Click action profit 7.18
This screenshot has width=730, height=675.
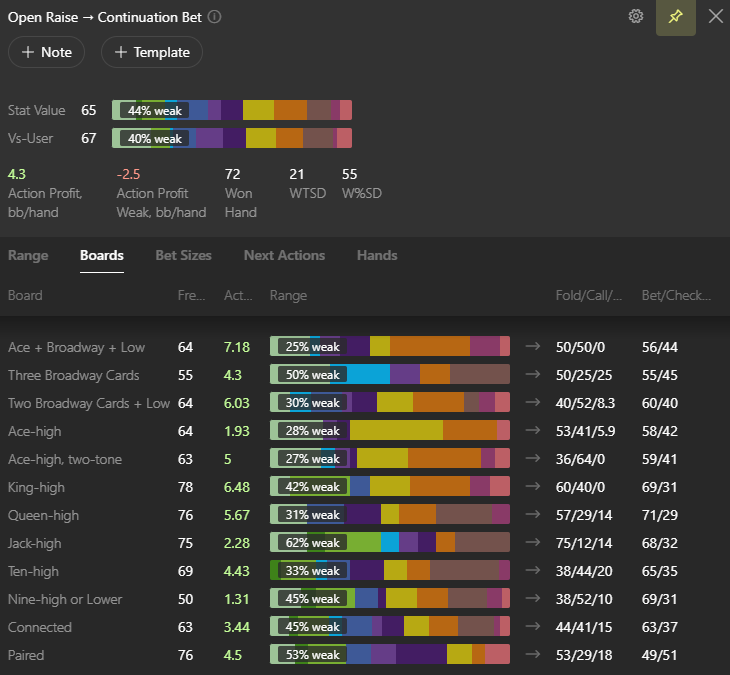point(237,347)
